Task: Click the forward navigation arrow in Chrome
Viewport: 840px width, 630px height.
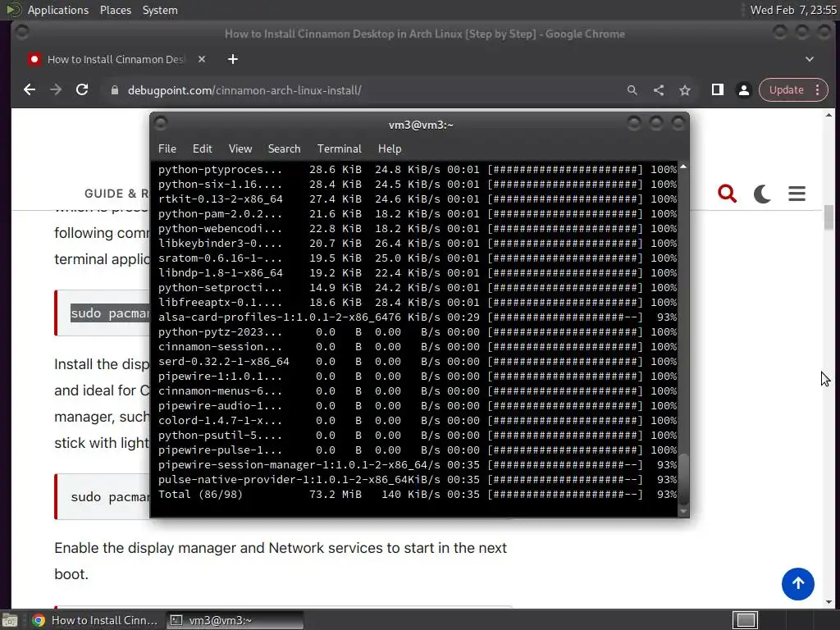Action: click(x=56, y=90)
